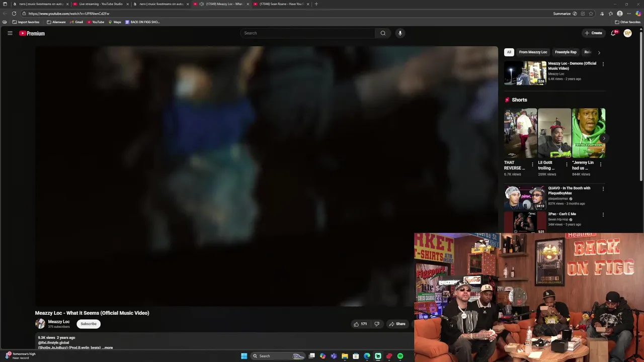Image resolution: width=644 pixels, height=362 pixels.
Task: Click the Share button
Action: tap(397, 324)
